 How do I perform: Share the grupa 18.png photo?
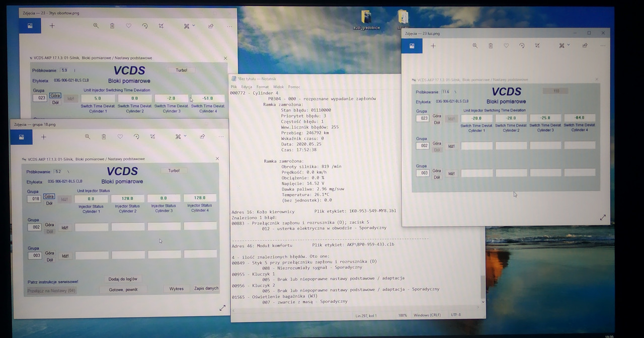pos(202,136)
